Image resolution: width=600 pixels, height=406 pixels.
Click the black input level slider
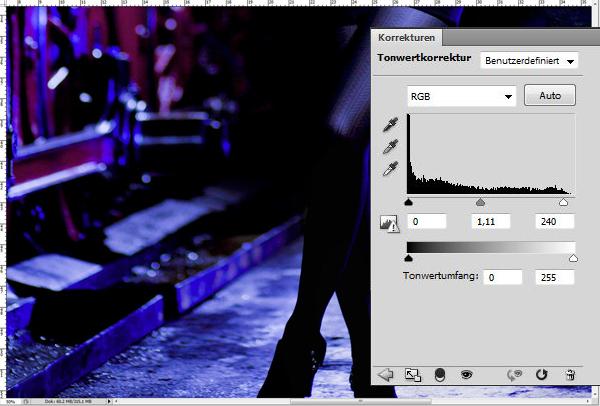coord(408,202)
